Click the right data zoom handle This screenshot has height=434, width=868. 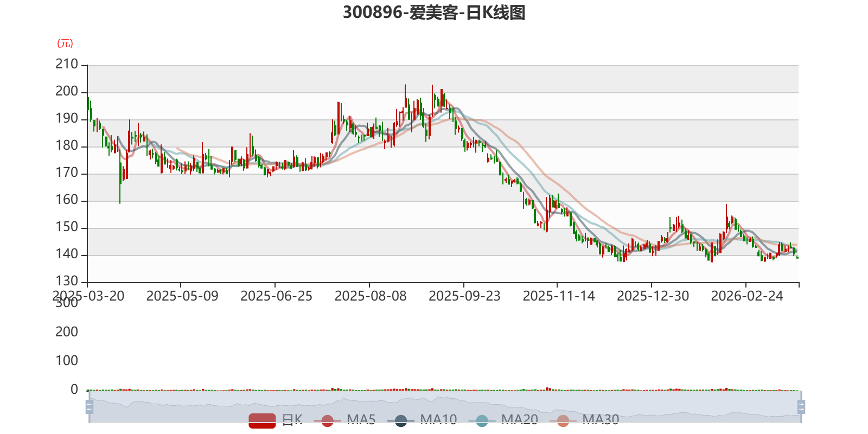(801, 406)
